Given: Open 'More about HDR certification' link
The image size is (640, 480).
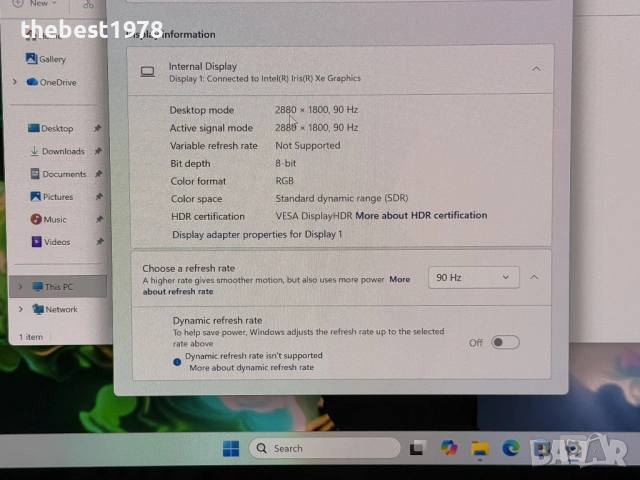Looking at the screenshot, I should [x=421, y=215].
